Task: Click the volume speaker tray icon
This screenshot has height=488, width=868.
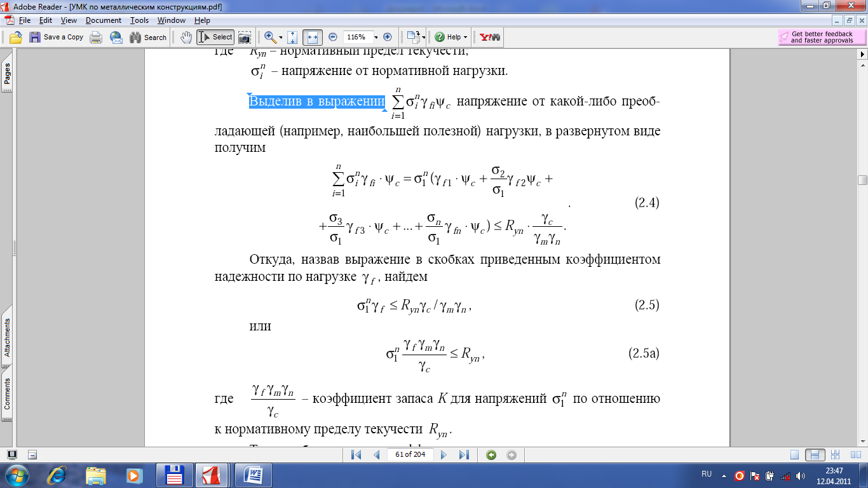Action: tap(799, 475)
